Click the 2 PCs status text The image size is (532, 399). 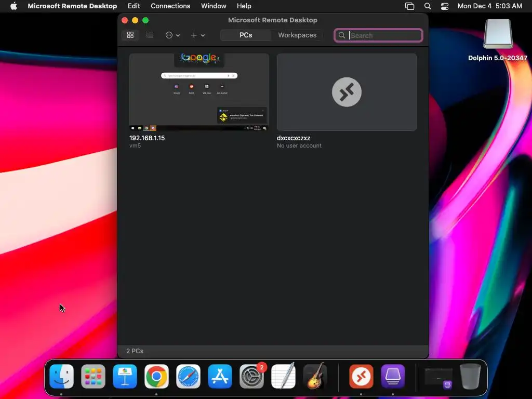click(x=135, y=351)
